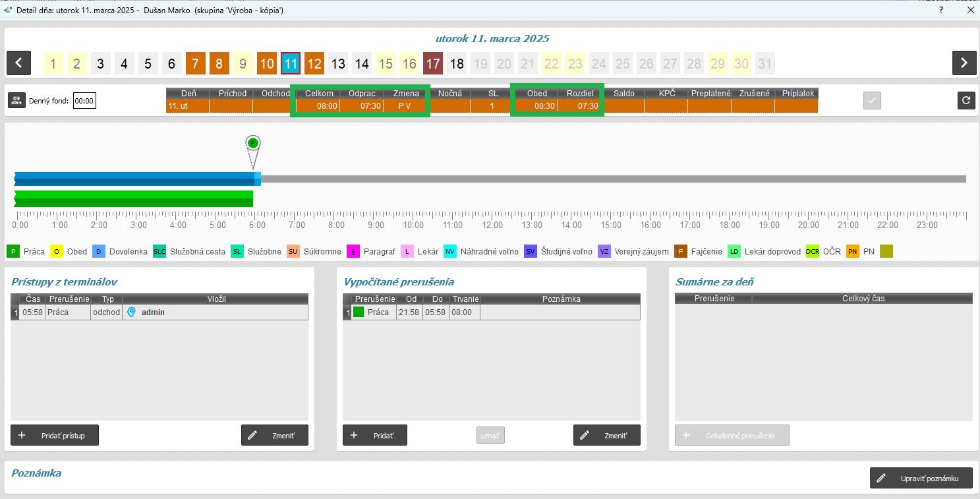Click the Denný fond time field

coord(84,101)
